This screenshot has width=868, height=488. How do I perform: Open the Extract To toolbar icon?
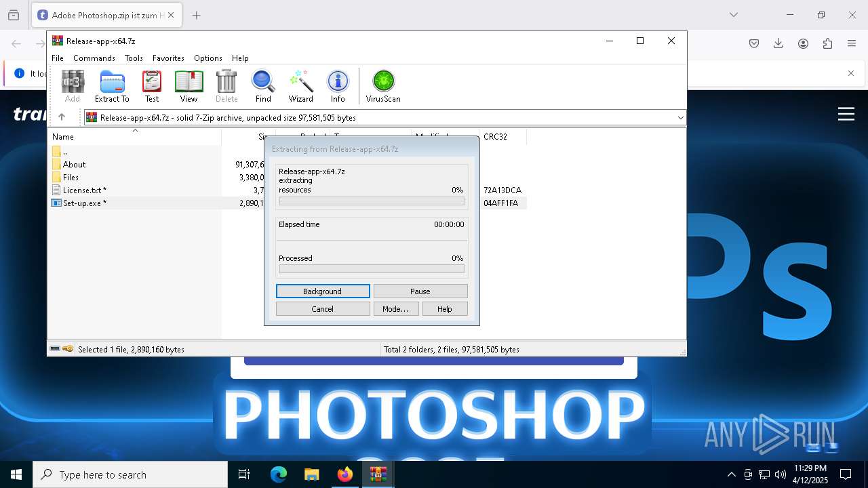pyautogui.click(x=112, y=85)
